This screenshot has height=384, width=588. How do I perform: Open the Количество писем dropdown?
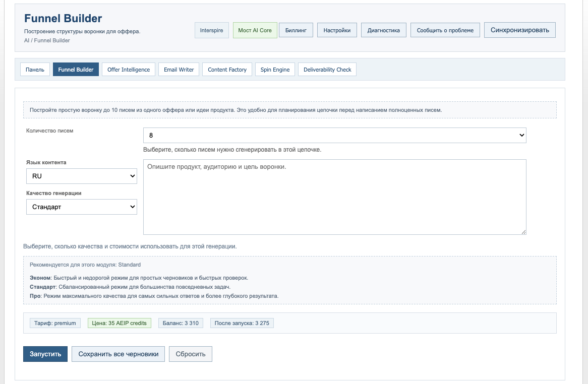coord(334,135)
